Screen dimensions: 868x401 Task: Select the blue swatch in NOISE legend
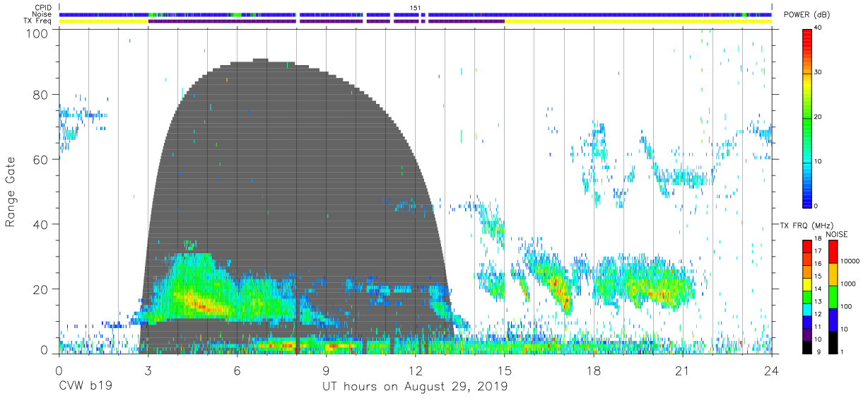click(832, 320)
